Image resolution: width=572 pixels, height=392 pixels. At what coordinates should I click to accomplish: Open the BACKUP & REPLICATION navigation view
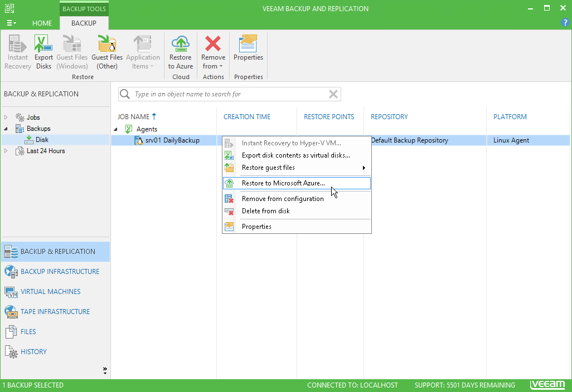[55, 251]
